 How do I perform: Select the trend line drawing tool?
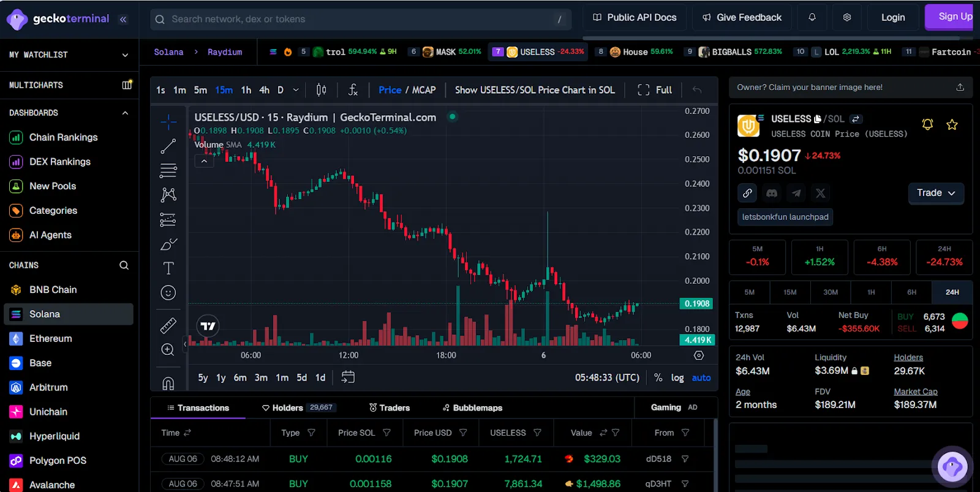coord(168,146)
